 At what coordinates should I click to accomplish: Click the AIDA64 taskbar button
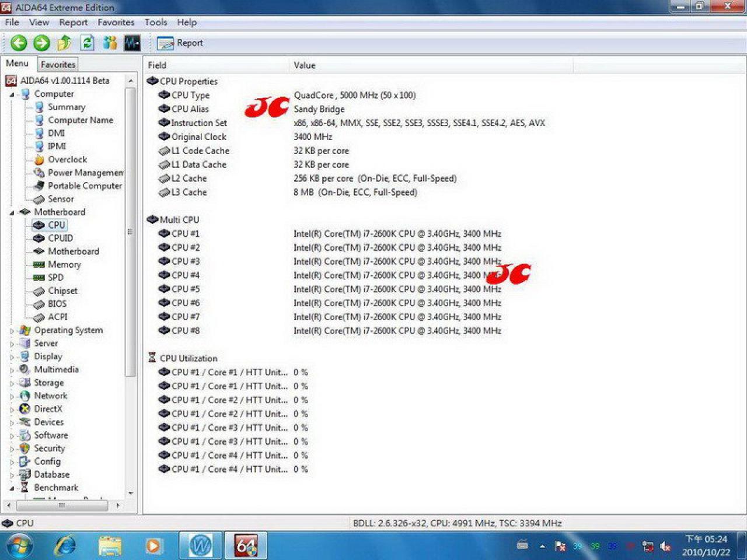tap(246, 546)
